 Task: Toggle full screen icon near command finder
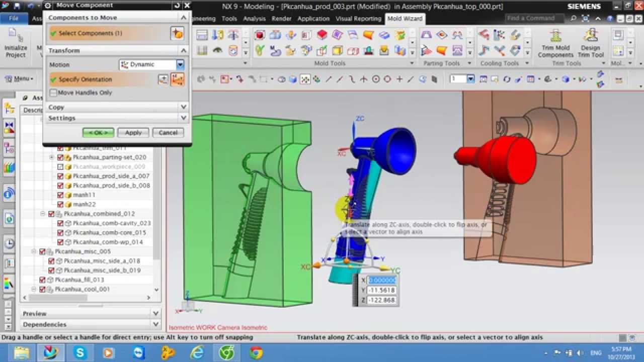pyautogui.click(x=586, y=18)
